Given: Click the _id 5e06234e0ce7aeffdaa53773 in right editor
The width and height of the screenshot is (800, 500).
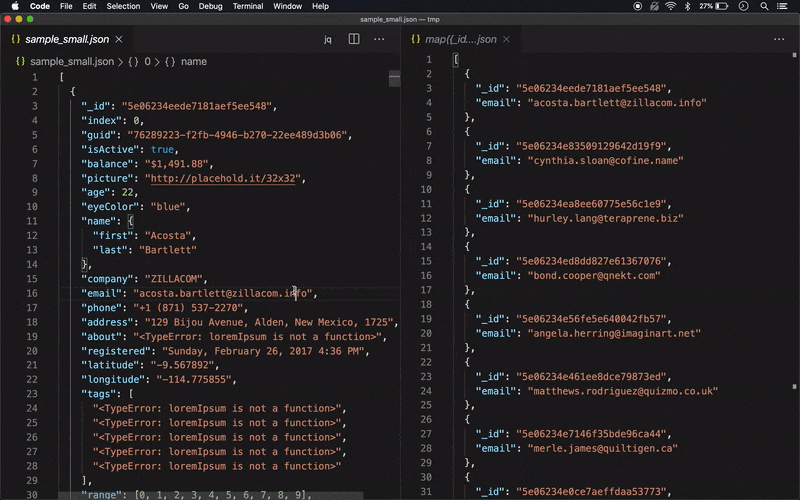Looking at the screenshot, I should (x=591, y=492).
